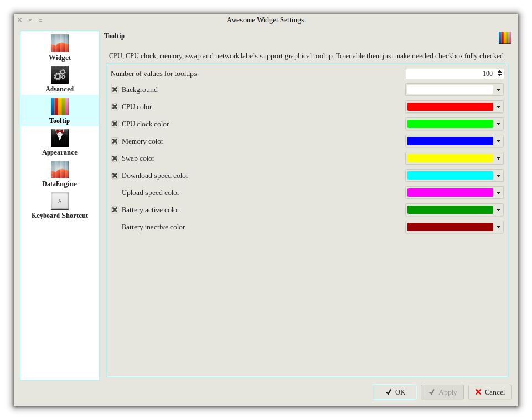This screenshot has width=532, height=420.
Task: Click the Cancel button
Action: (x=489, y=392)
